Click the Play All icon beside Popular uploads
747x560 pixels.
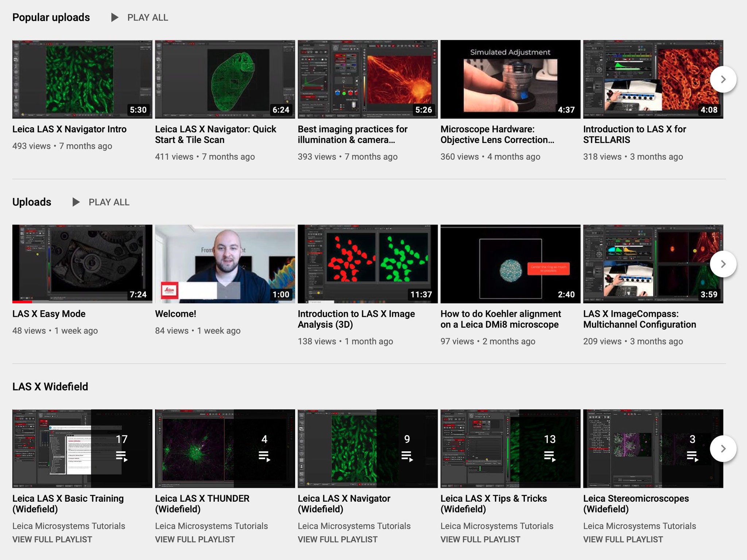click(x=115, y=17)
